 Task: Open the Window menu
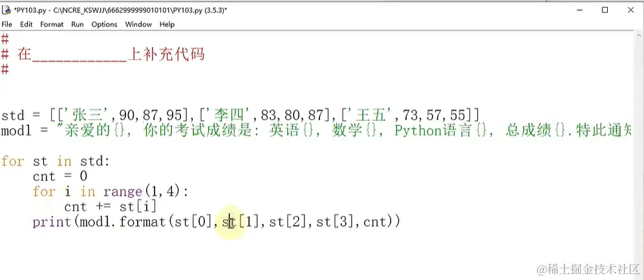[x=138, y=24]
